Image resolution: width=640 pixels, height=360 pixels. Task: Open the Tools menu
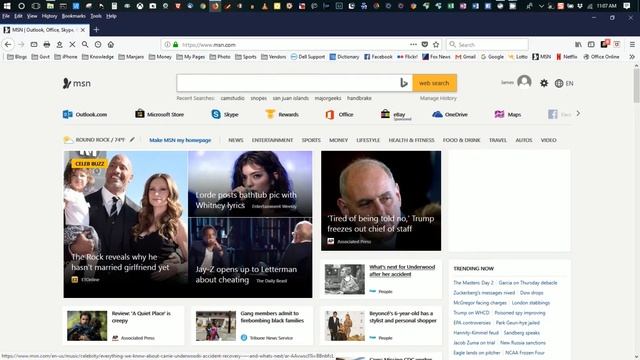pos(96,16)
